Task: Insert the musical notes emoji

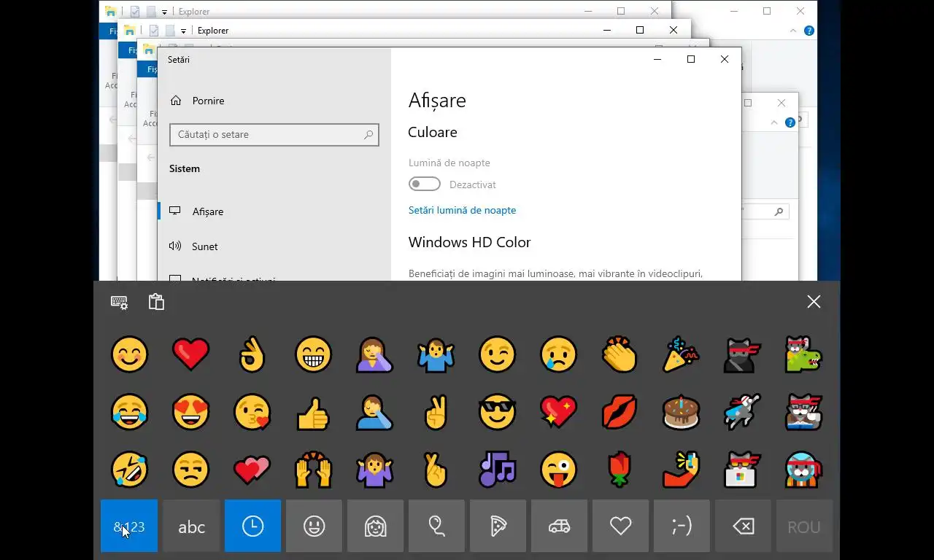Action: pos(497,469)
